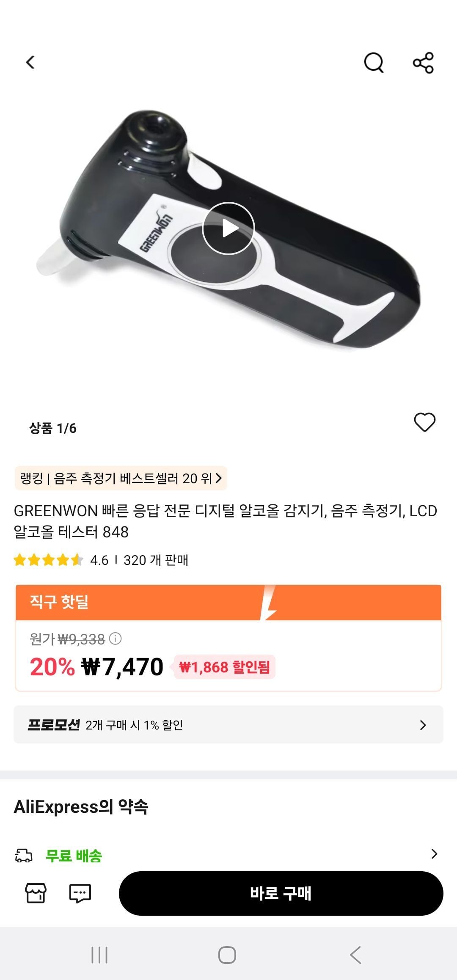Tap the ₩1,868 할인됨 discount tag

(x=225, y=667)
